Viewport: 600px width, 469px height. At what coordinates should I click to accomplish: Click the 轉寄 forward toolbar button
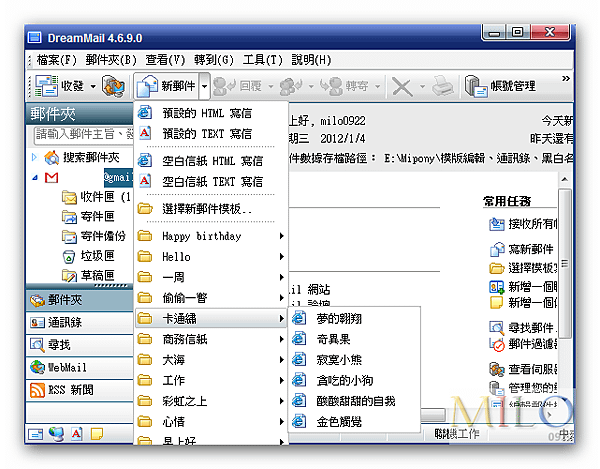pos(344,86)
